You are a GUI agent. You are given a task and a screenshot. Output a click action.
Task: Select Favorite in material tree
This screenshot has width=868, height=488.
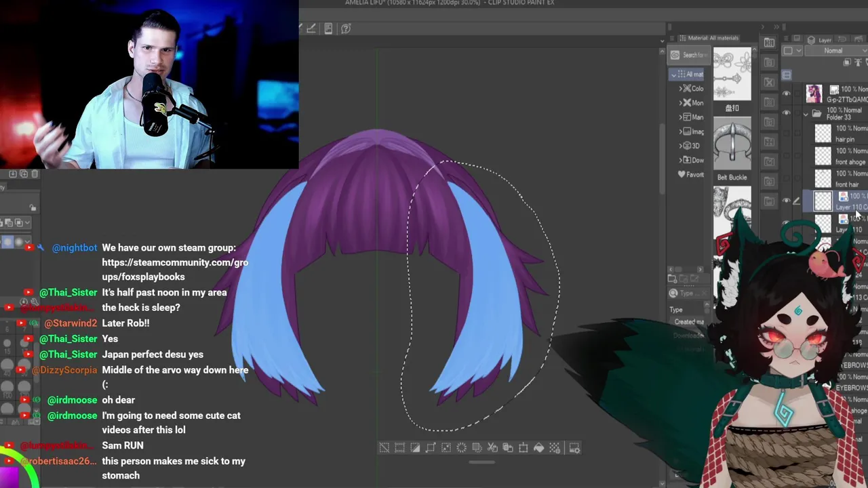691,174
